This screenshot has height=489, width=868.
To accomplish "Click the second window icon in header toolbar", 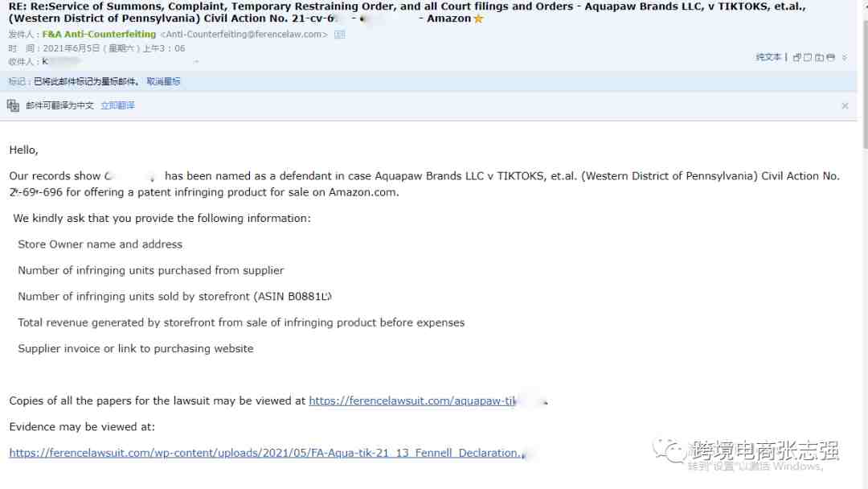I will coord(808,57).
